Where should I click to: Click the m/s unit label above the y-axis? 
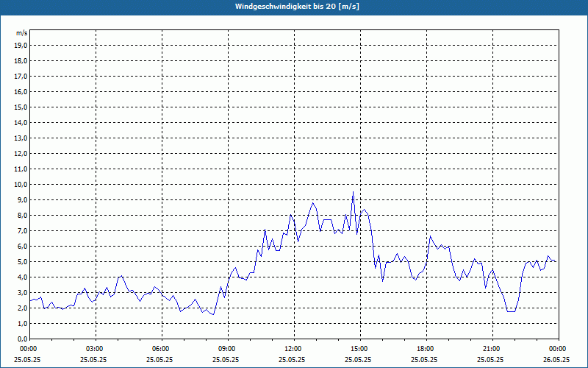point(22,33)
